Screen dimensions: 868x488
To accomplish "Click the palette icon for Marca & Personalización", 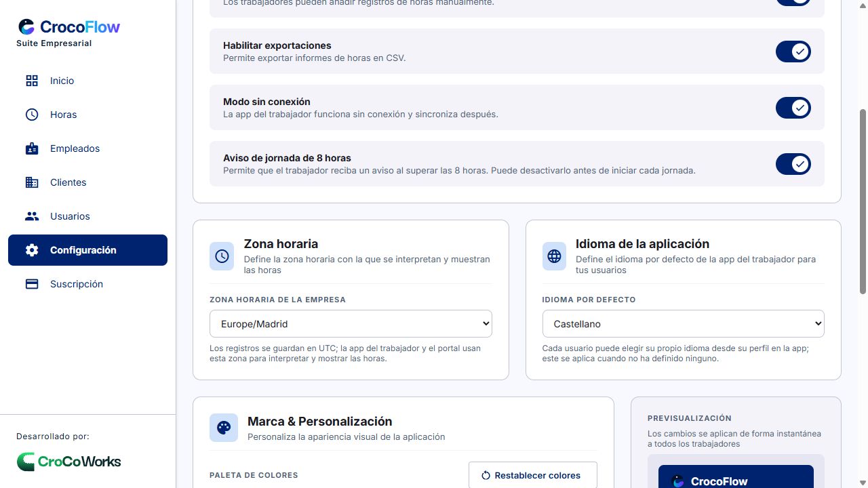I will tap(224, 428).
